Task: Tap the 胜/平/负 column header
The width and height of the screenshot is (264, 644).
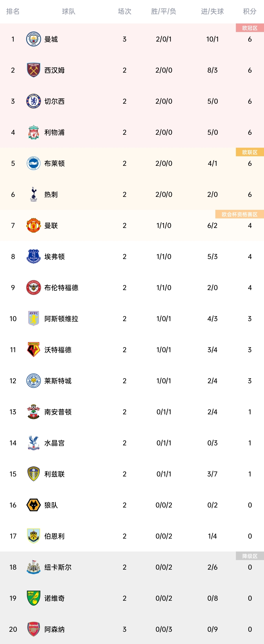Action: point(164,11)
